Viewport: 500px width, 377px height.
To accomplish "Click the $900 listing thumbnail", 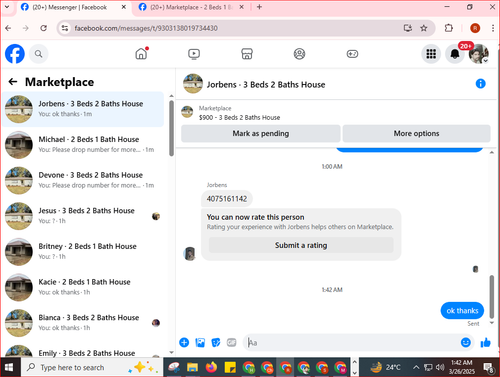I will [x=187, y=112].
